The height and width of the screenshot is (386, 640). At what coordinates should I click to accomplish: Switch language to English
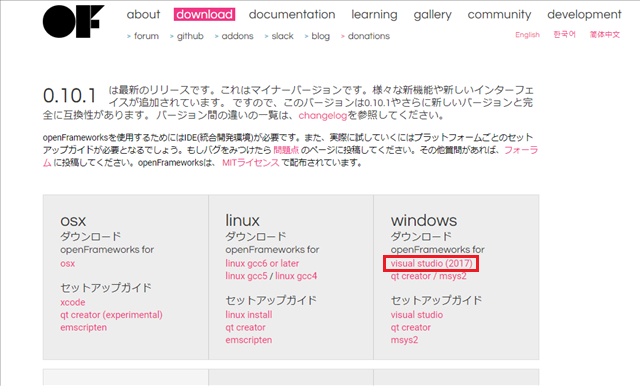coord(527,35)
